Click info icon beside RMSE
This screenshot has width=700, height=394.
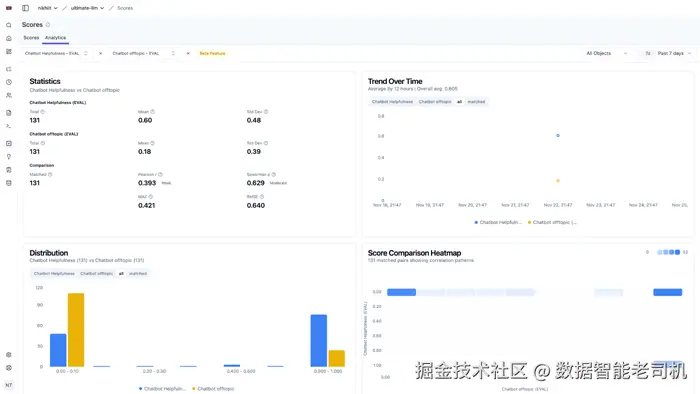pyautogui.click(x=262, y=197)
